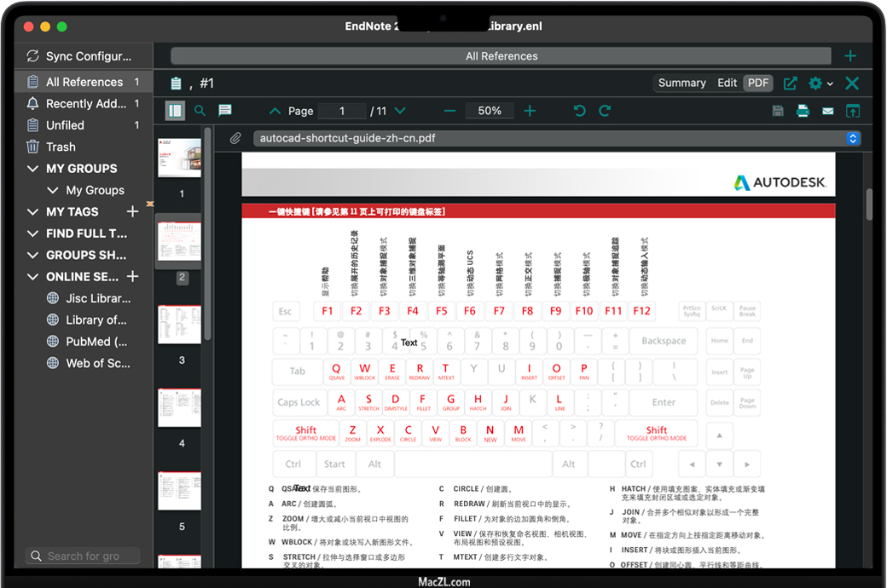Screen dimensions: 887x588
Task: Toggle the PDF thumbnail sidebar panel
Action: (x=175, y=111)
